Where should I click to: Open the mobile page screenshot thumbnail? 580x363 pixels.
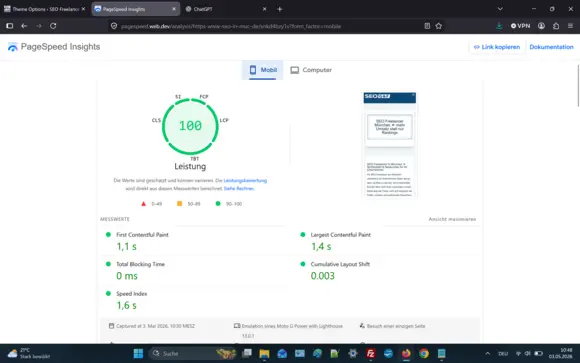[390, 144]
